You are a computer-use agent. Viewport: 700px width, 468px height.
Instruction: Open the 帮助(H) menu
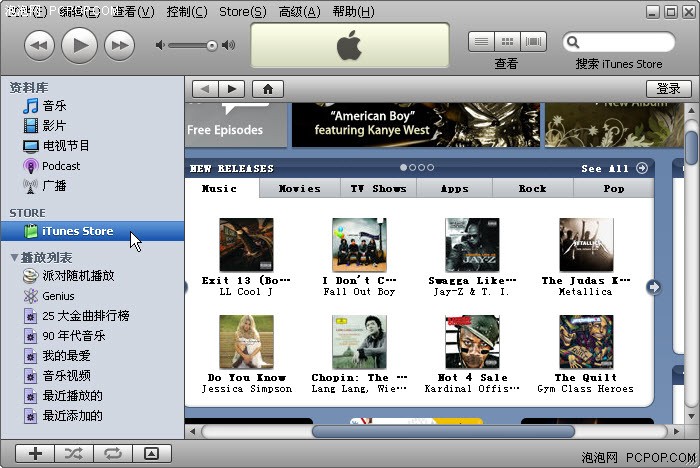tap(353, 12)
